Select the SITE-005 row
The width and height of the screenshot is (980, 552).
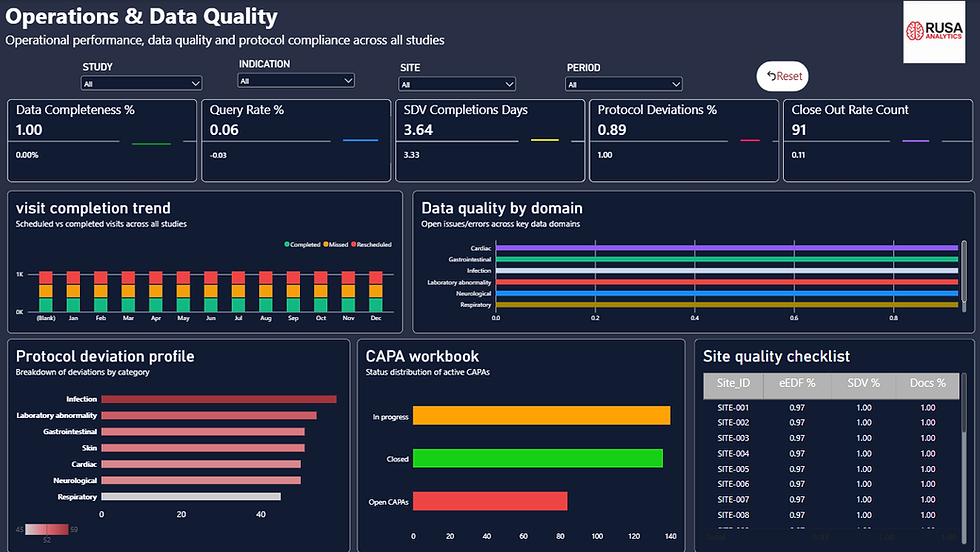(x=831, y=469)
